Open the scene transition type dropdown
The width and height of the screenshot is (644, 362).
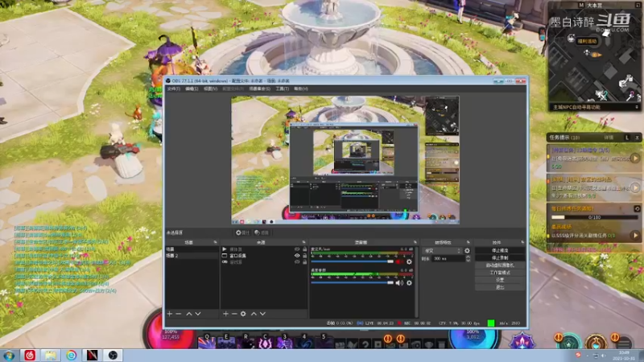442,250
